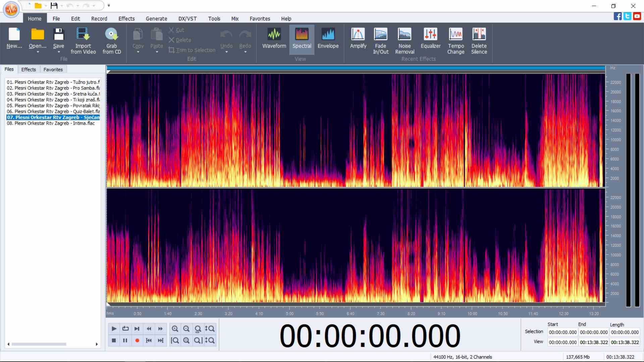Apply the Amplify effect
Image resolution: width=644 pixels, height=362 pixels.
click(358, 39)
